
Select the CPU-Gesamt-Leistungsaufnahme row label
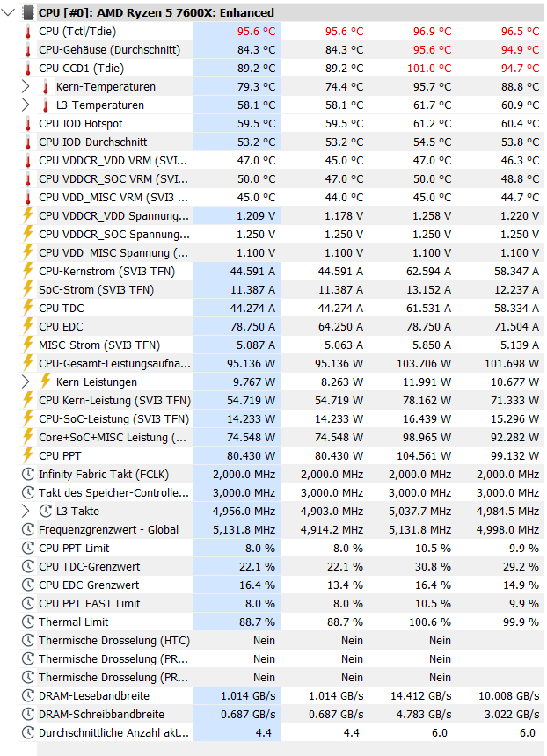coord(114,364)
